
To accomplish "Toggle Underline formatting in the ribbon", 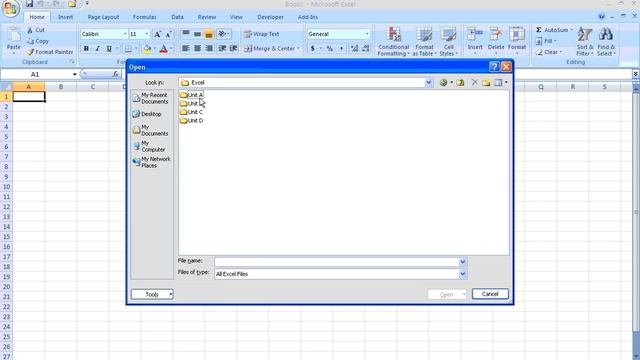I will [x=109, y=49].
